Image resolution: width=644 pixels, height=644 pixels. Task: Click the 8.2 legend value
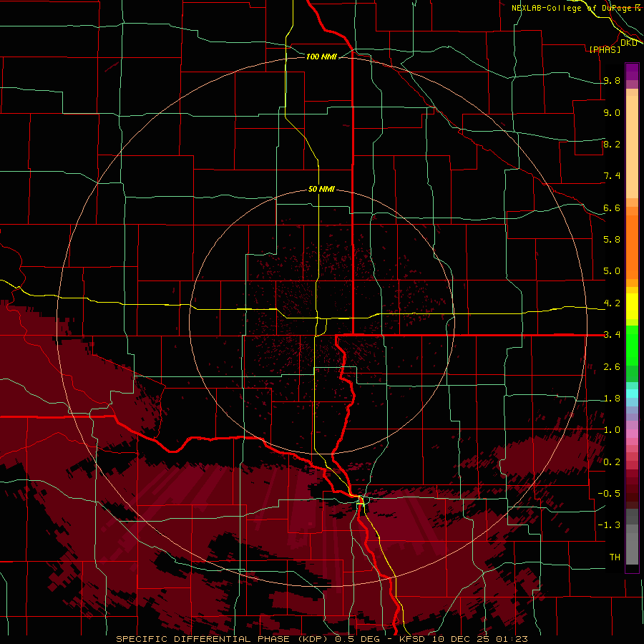coord(612,144)
